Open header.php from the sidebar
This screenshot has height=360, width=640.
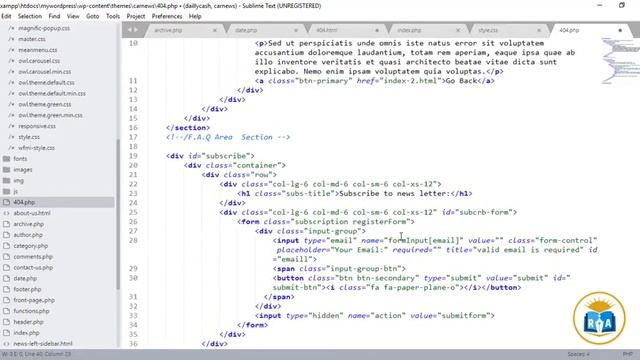pos(28,322)
